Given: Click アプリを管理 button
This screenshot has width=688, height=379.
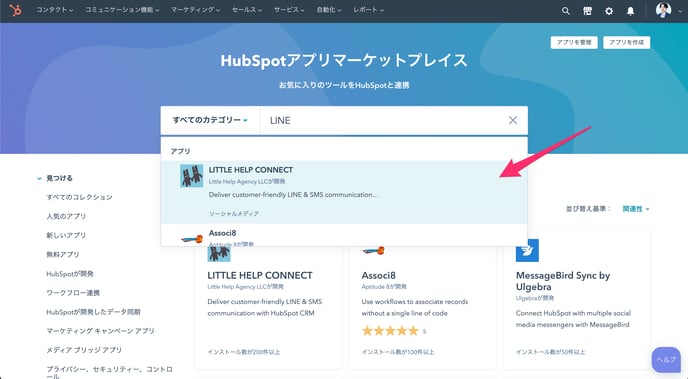Looking at the screenshot, I should (574, 43).
